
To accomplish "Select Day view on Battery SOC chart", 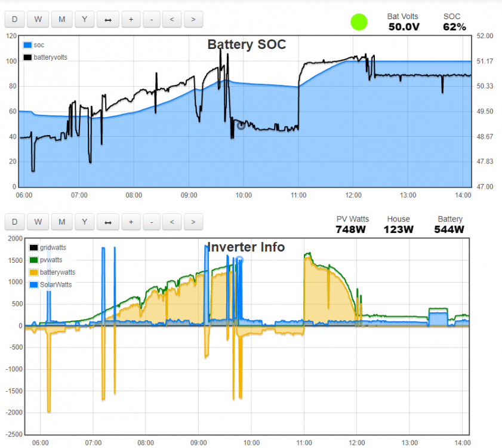I will (x=14, y=19).
